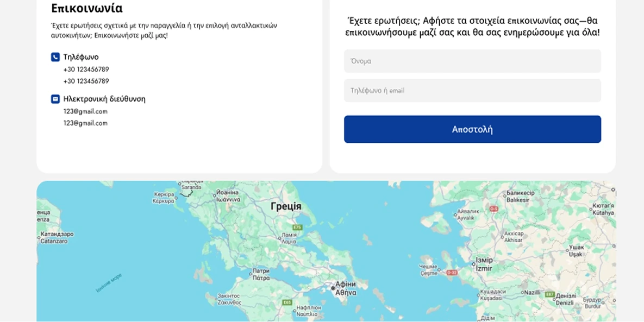The height and width of the screenshot is (322, 644).
Task: Focus the Τηλέφωνο ή email input
Action: (x=472, y=91)
